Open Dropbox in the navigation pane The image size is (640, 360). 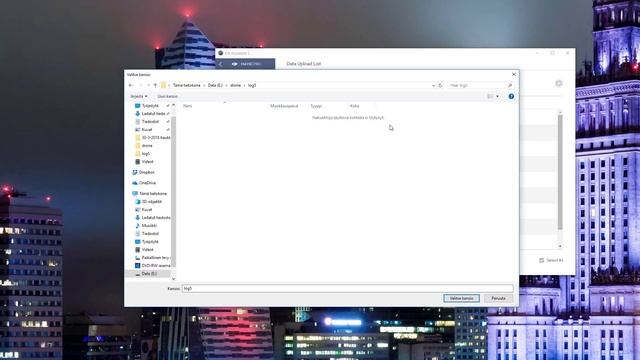click(x=143, y=172)
